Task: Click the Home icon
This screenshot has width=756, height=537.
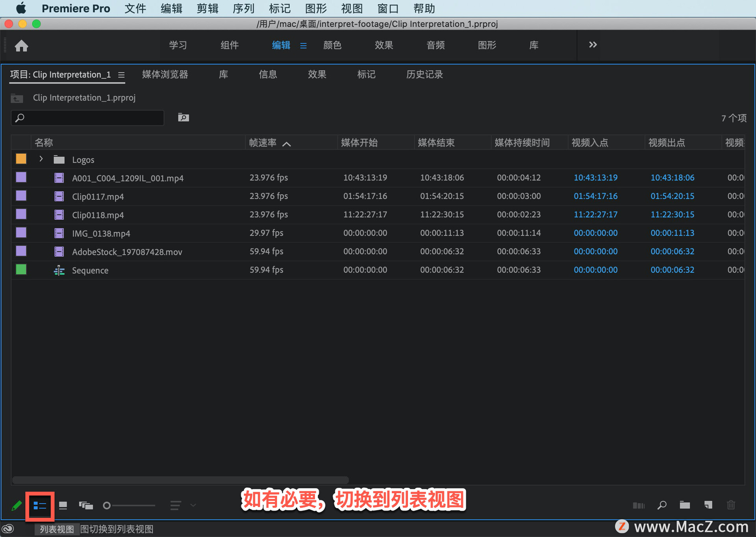Action: [22, 46]
